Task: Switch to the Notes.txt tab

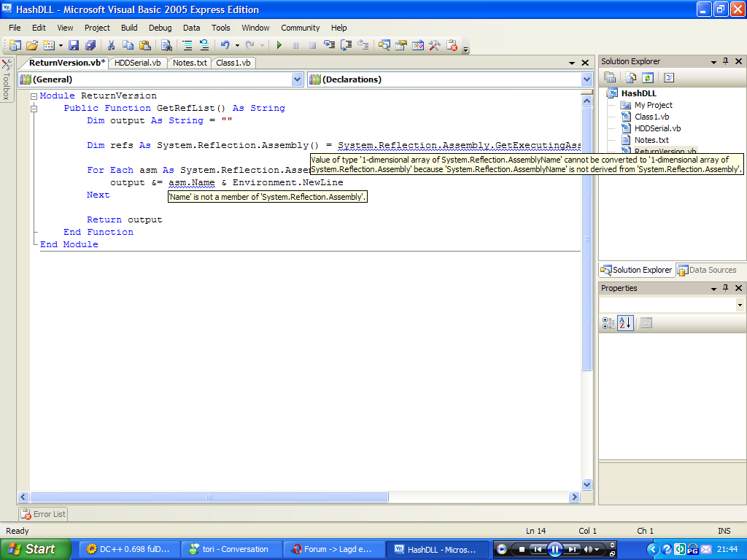Action: 190,63
